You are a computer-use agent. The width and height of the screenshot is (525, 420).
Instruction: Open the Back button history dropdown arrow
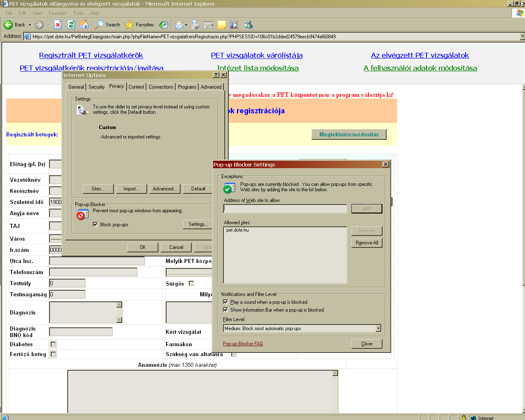30,25
